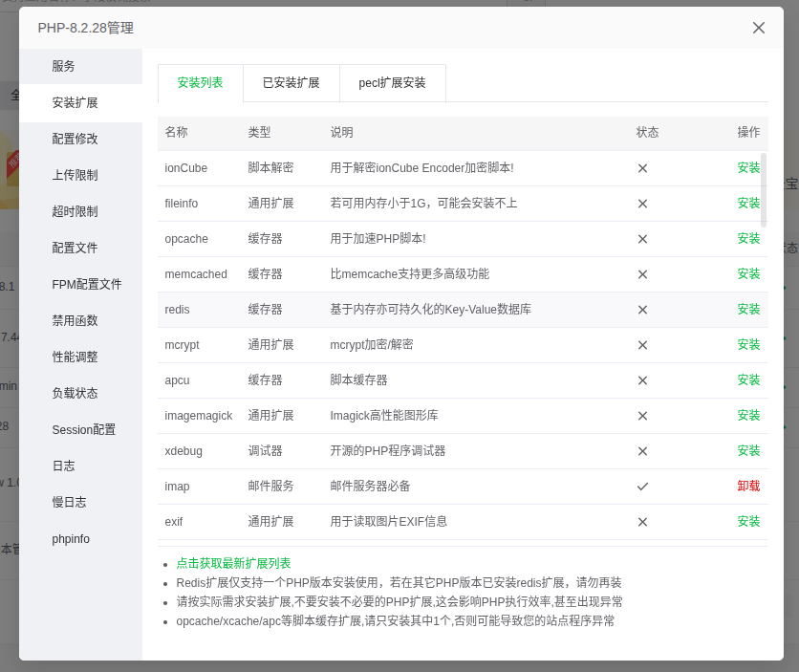
Task: Click the checkmark status icon for imap
Action: 642,487
